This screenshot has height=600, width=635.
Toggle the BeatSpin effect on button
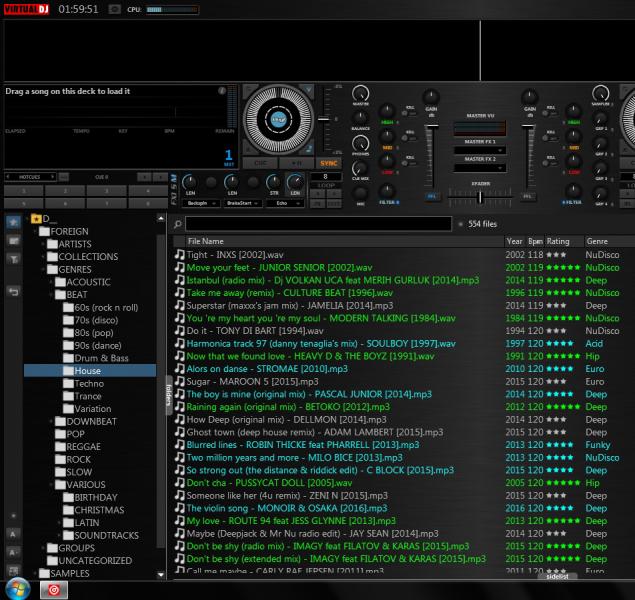coord(211,183)
